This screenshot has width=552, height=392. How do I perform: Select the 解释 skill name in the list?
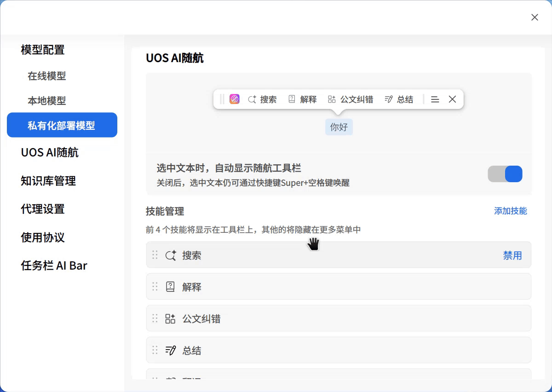click(192, 287)
